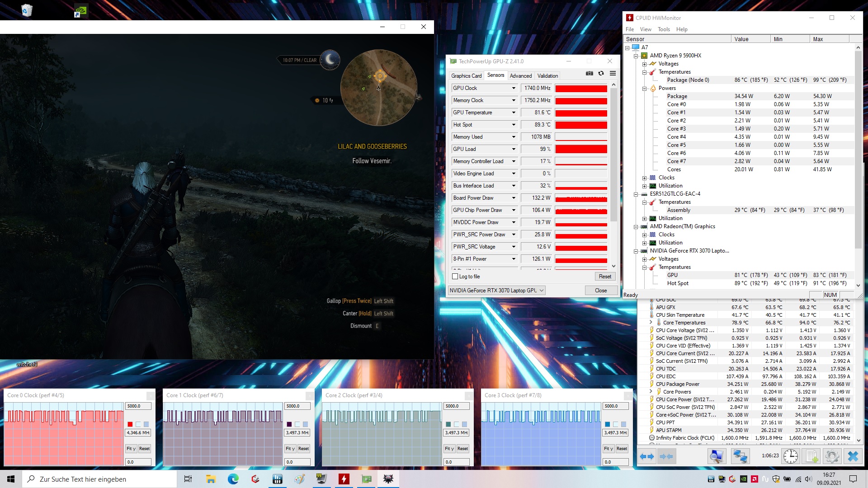
Task: Click the red color swatch on Core 0 graph
Action: click(130, 424)
